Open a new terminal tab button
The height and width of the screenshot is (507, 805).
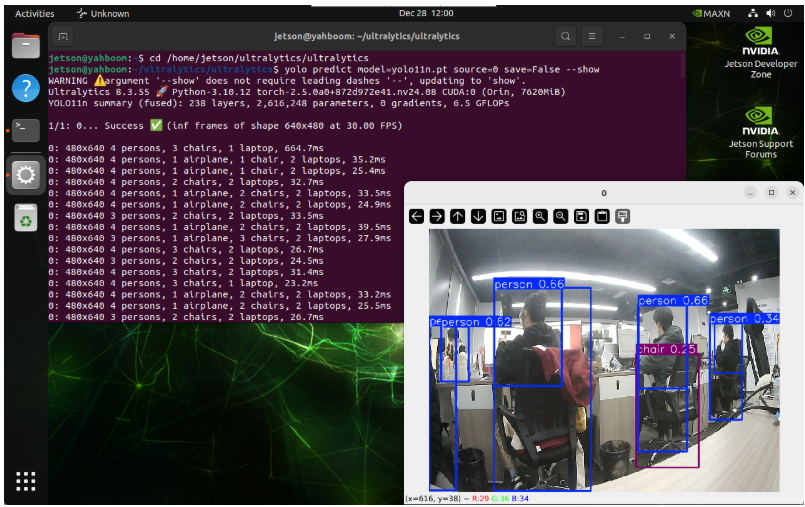click(63, 36)
